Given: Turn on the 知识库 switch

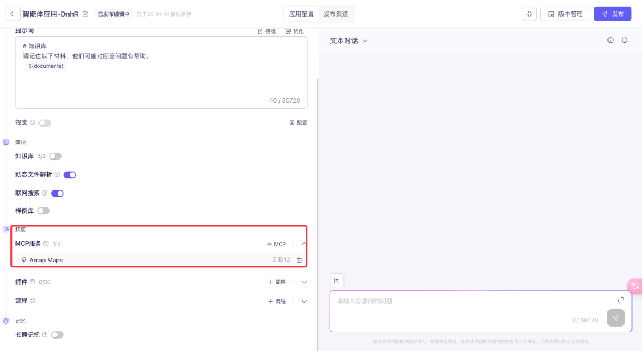Looking at the screenshot, I should 55,156.
